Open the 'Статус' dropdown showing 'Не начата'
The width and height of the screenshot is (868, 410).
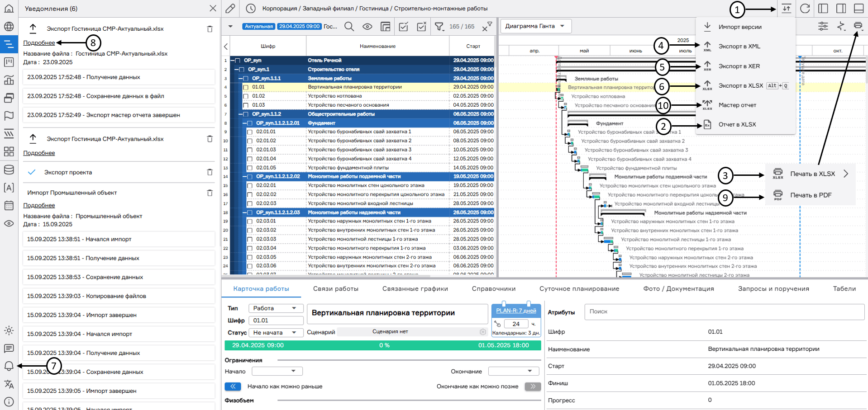[276, 333]
